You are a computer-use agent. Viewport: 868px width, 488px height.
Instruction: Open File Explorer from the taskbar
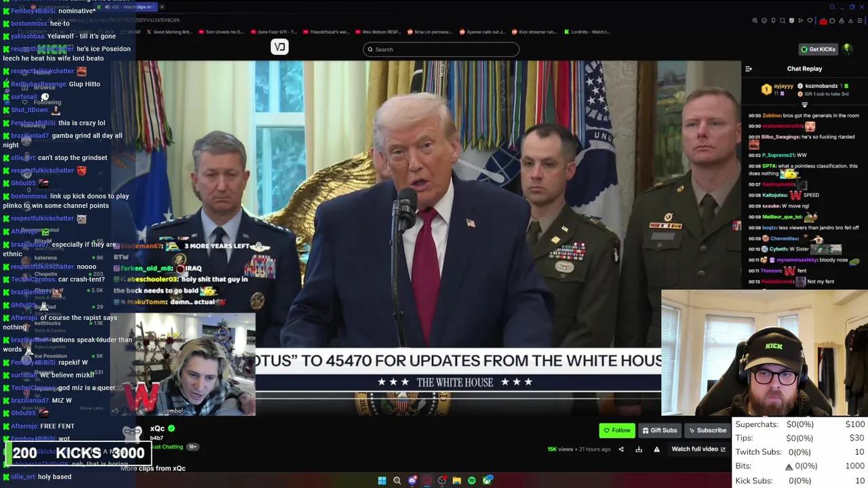click(x=457, y=481)
